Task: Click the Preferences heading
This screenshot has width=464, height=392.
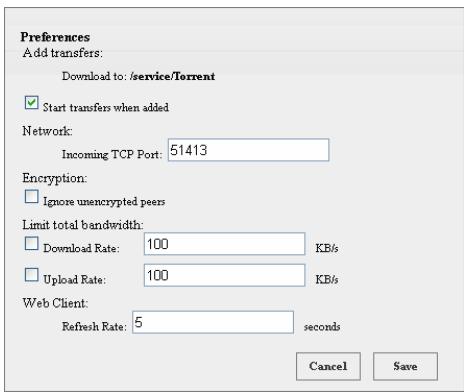Action: pos(55,37)
